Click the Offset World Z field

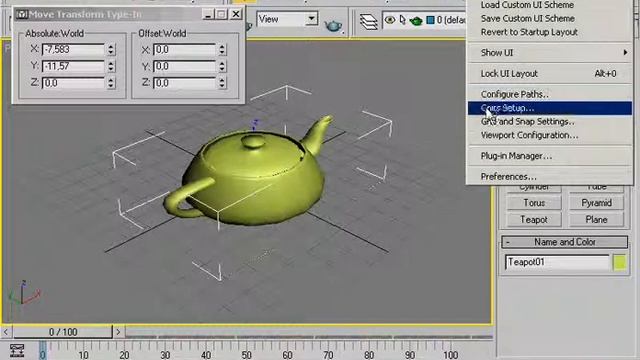point(184,83)
